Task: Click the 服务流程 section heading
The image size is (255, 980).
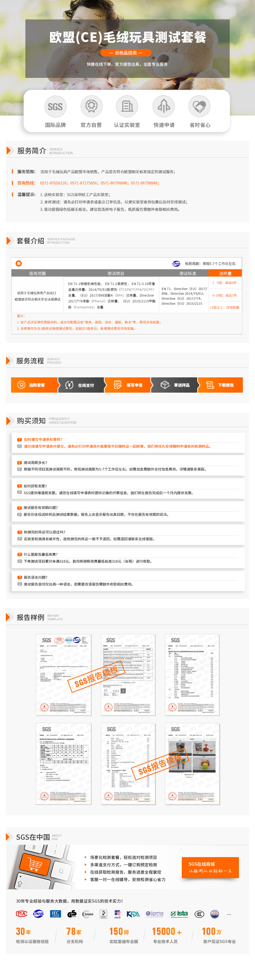Action: click(x=30, y=361)
